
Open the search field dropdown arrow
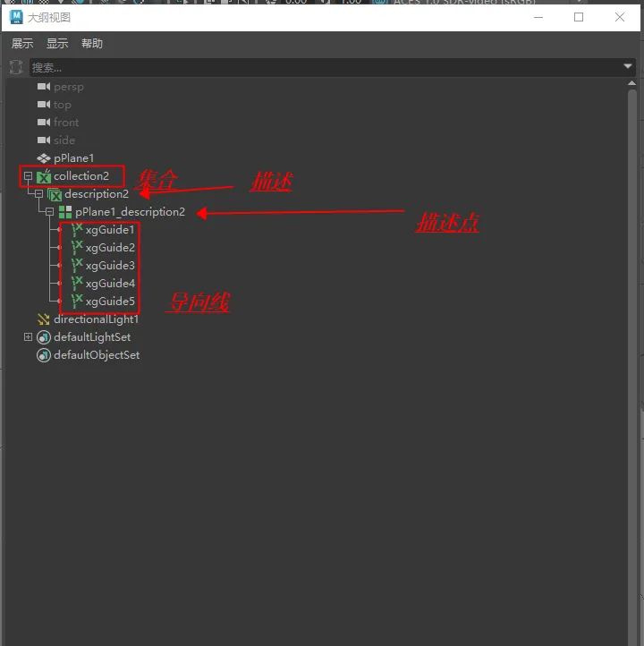tap(628, 67)
